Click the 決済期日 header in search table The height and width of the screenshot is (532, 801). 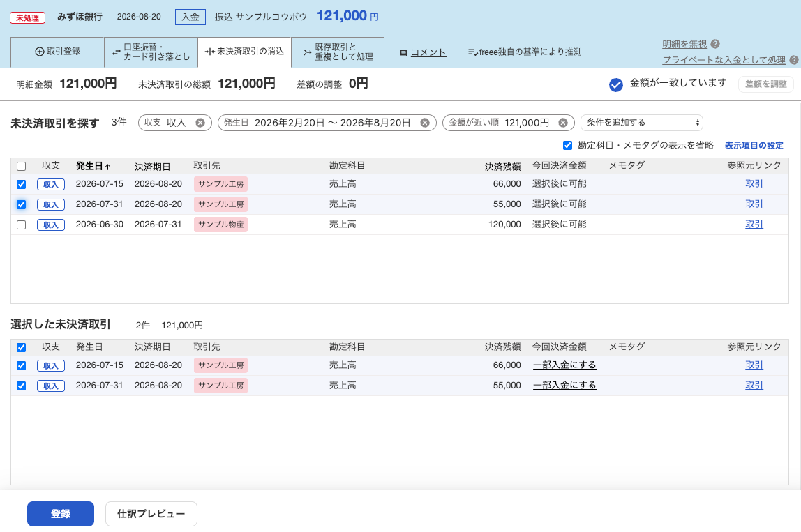pyautogui.click(x=152, y=167)
